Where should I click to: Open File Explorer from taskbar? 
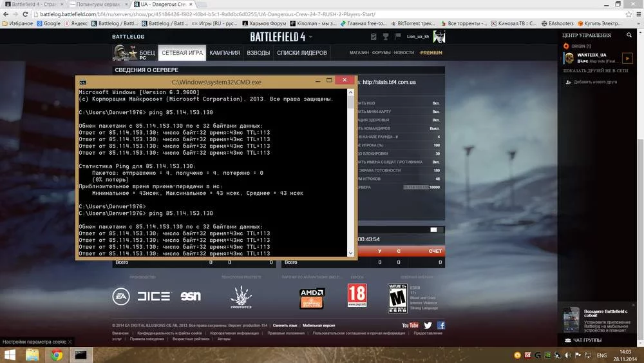[32, 355]
